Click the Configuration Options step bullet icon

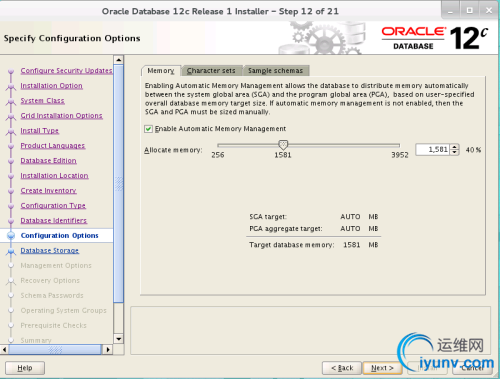coord(11,236)
